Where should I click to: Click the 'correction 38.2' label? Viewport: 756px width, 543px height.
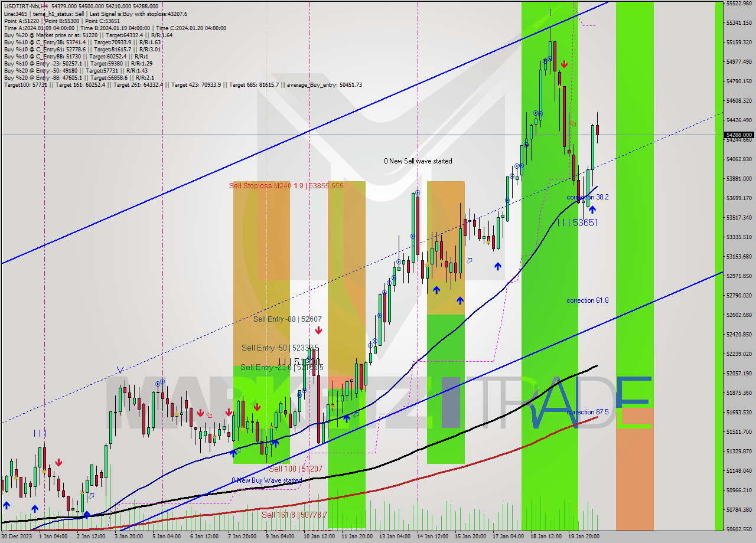point(588,197)
